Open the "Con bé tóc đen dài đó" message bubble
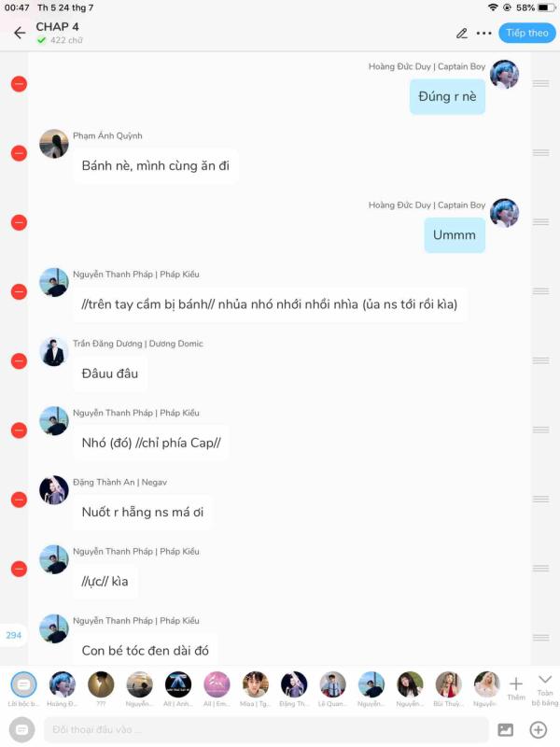The image size is (560, 747). 146,650
